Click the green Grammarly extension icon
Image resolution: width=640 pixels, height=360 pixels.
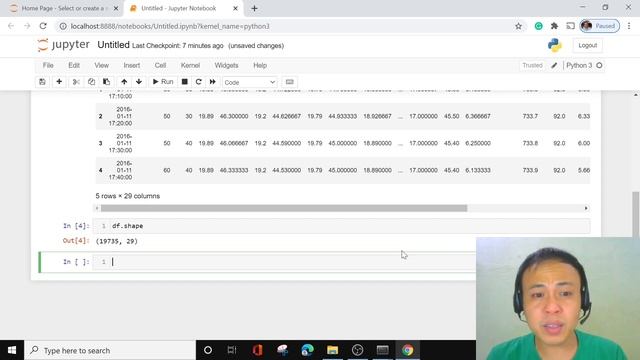(x=538, y=26)
